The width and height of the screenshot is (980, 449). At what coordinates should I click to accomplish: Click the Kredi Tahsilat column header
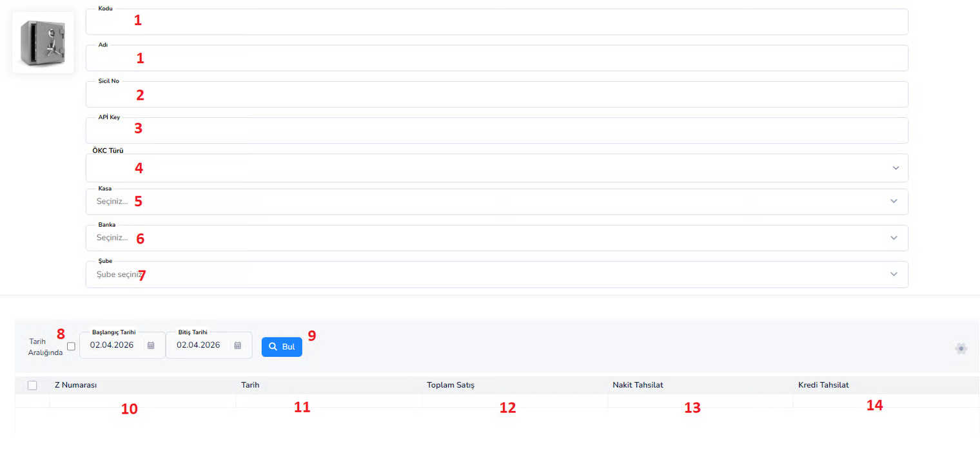click(x=823, y=385)
